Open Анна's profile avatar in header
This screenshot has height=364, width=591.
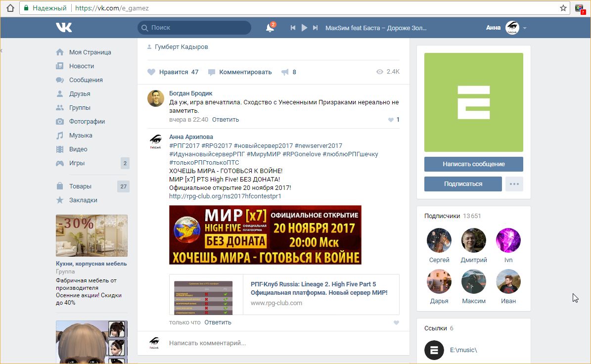tap(512, 28)
